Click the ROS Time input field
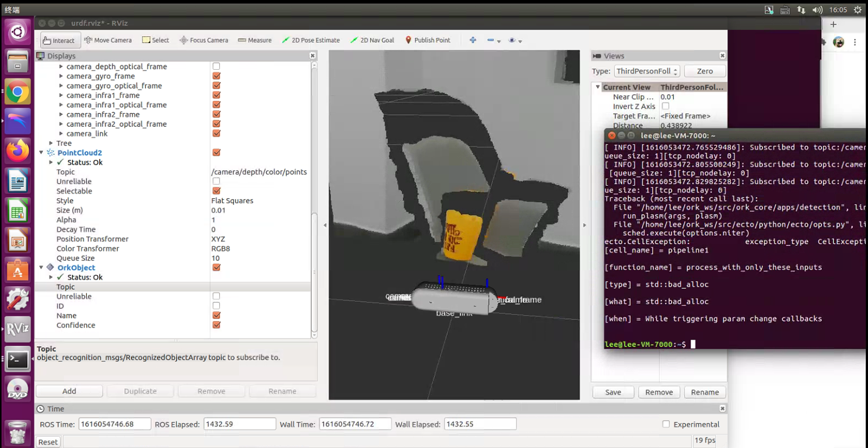Screen dimensions: 868x448 115,424
